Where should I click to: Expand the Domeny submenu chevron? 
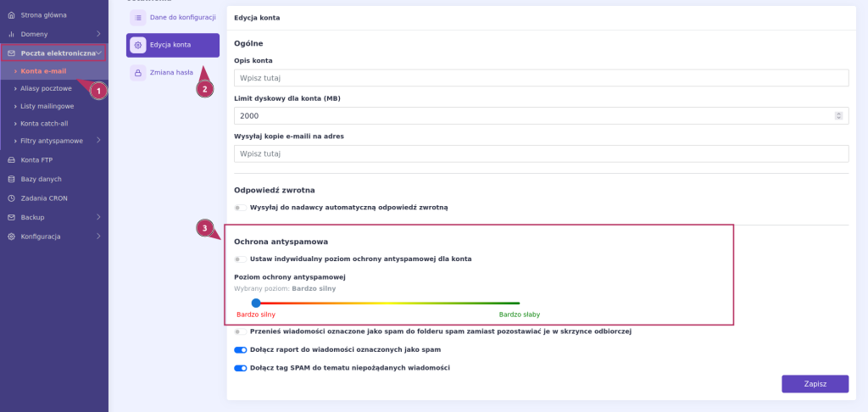point(98,34)
